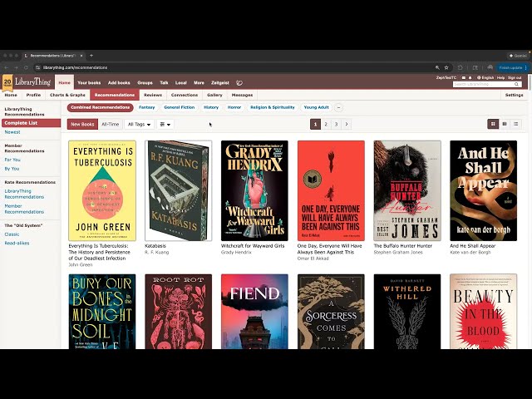Click in the Search LibraryThing field
Screen dimensions: 532x399
[x=483, y=84]
